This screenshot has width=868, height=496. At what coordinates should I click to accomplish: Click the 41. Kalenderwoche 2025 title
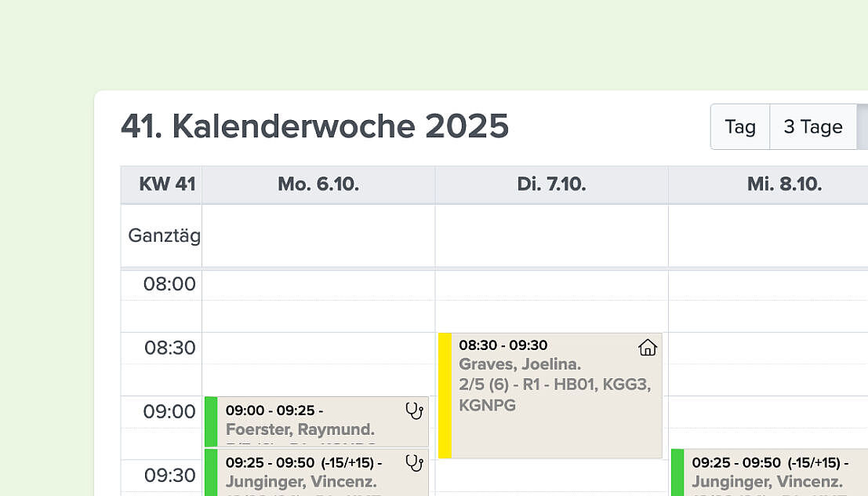[314, 126]
